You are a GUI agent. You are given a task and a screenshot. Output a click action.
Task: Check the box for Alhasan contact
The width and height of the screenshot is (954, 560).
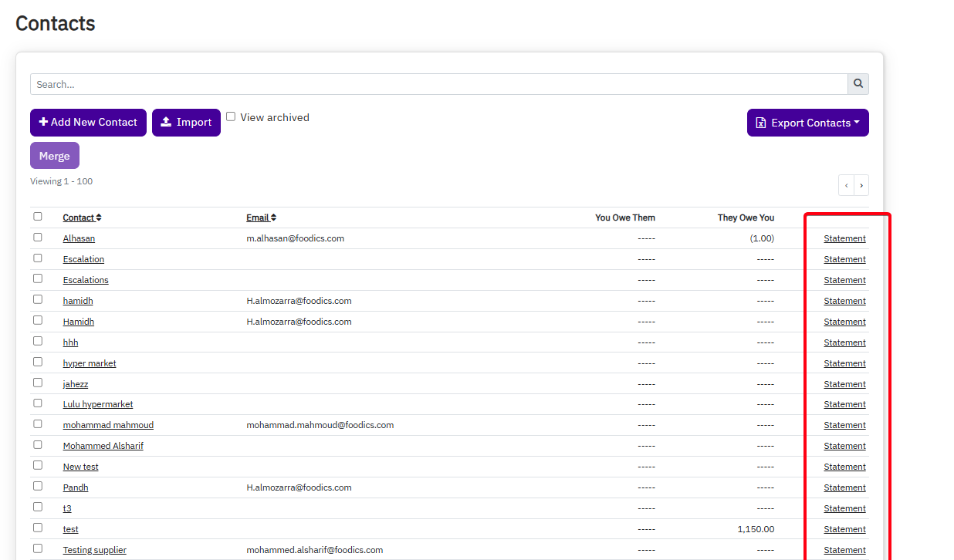[x=38, y=238]
